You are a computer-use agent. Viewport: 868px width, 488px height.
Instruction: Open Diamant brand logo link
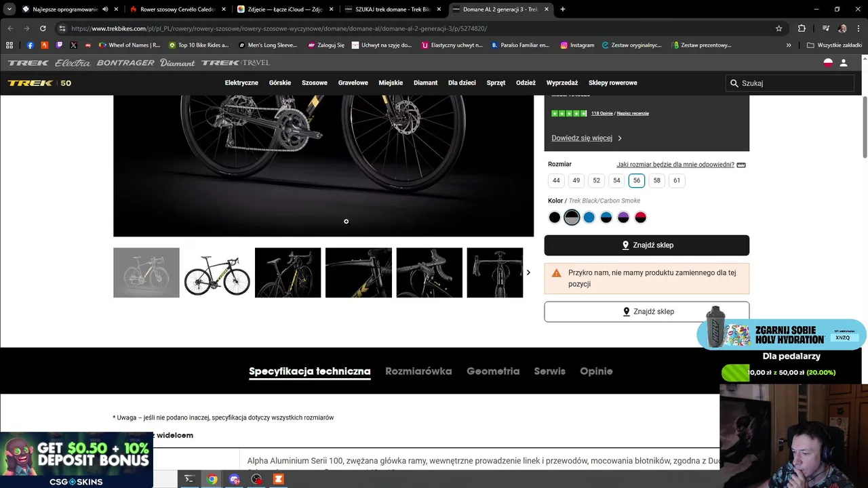(x=178, y=62)
